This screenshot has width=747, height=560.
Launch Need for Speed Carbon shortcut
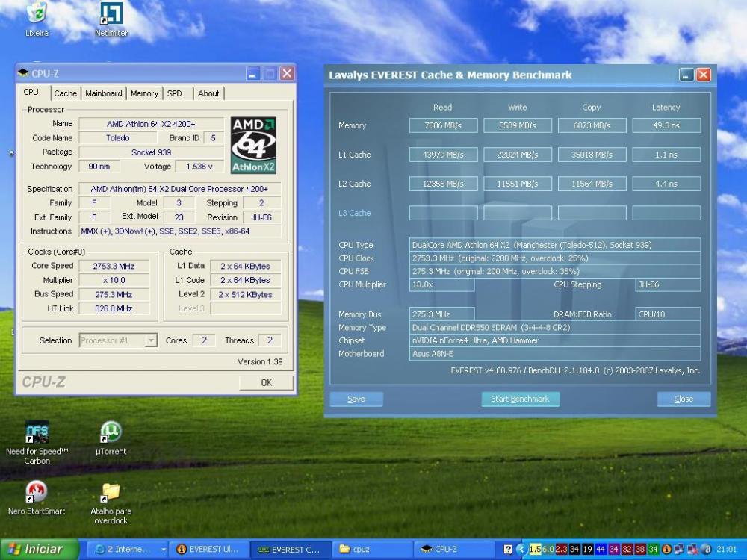(37, 432)
